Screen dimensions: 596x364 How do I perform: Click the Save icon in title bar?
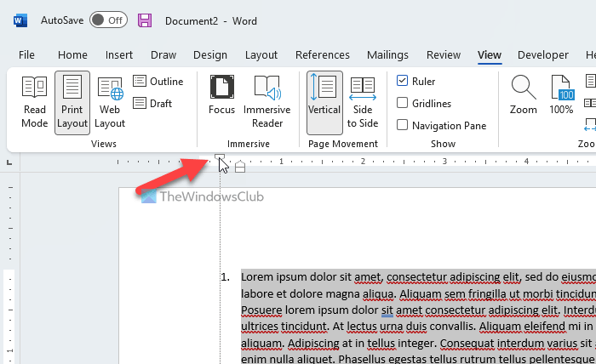point(145,20)
